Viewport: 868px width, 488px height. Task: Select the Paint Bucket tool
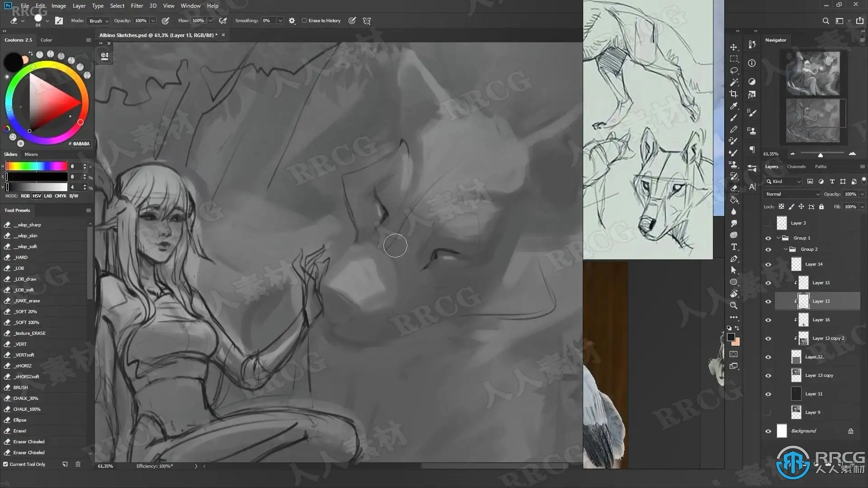734,200
